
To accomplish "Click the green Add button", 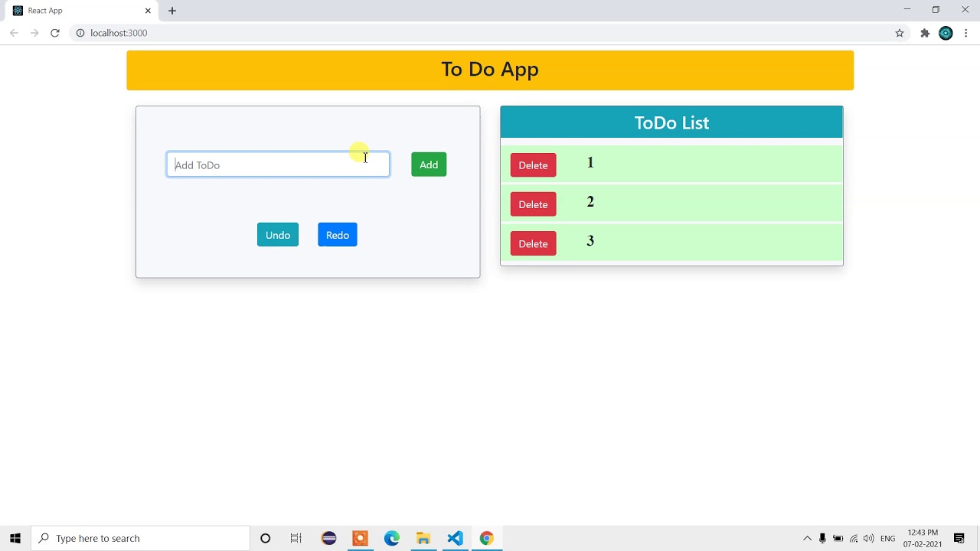I will click(429, 165).
